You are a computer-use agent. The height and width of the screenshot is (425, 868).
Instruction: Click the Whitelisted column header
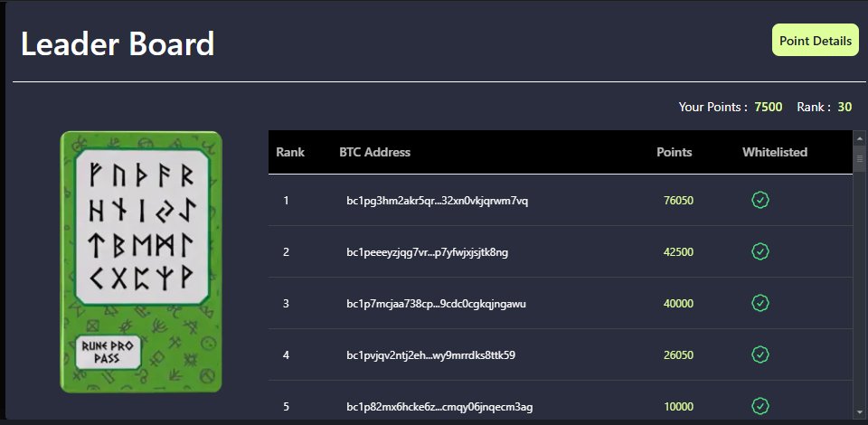775,152
